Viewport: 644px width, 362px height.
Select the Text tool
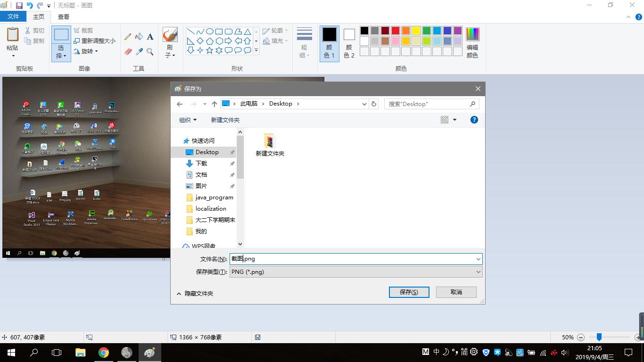(150, 37)
